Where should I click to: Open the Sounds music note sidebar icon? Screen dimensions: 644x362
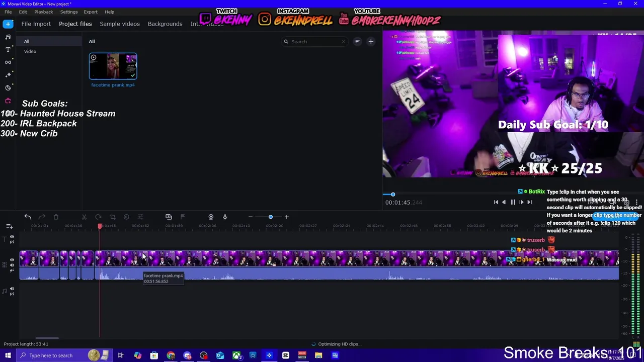tap(8, 37)
